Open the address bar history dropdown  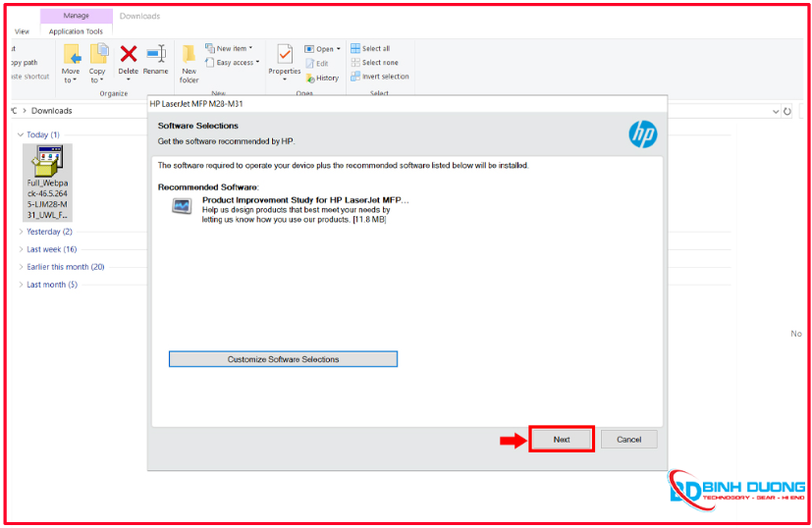pyautogui.click(x=776, y=111)
